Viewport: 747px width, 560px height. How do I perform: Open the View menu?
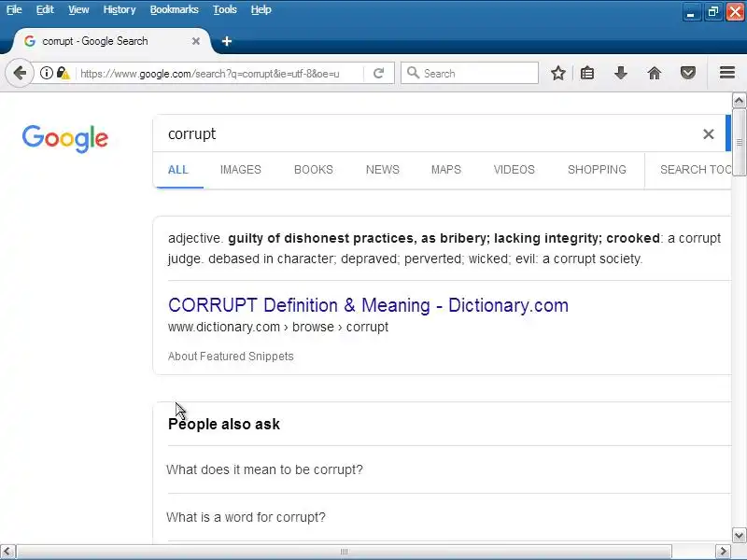click(x=78, y=9)
